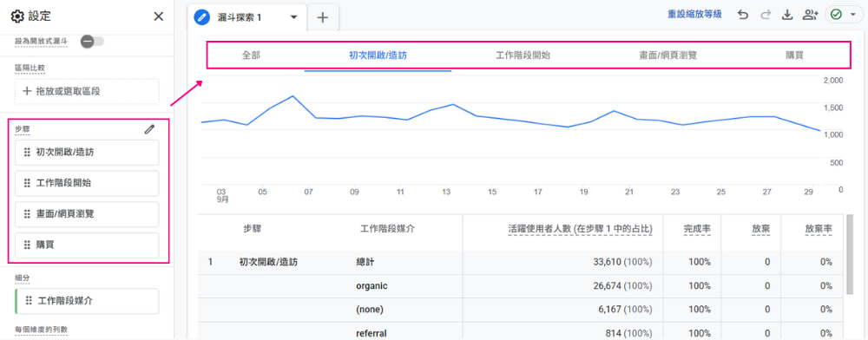
Task: Grab handle icon on 工作階段開始 step
Action: [x=27, y=183]
